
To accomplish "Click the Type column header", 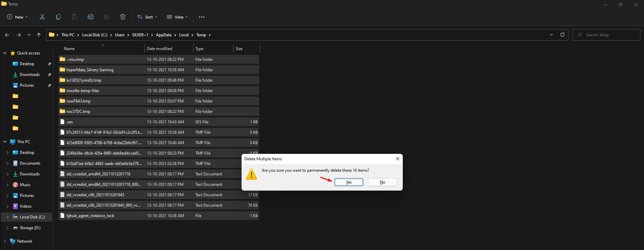I will [213, 49].
